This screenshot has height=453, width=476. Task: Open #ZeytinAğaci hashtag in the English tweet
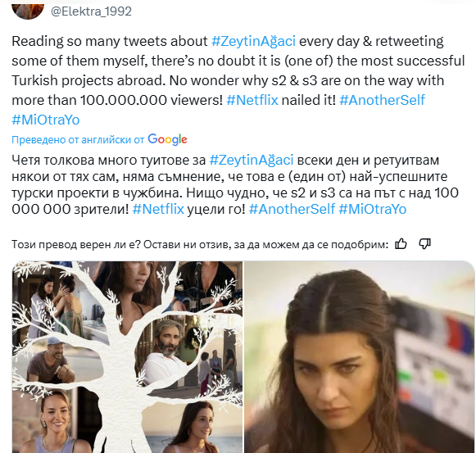click(253, 41)
